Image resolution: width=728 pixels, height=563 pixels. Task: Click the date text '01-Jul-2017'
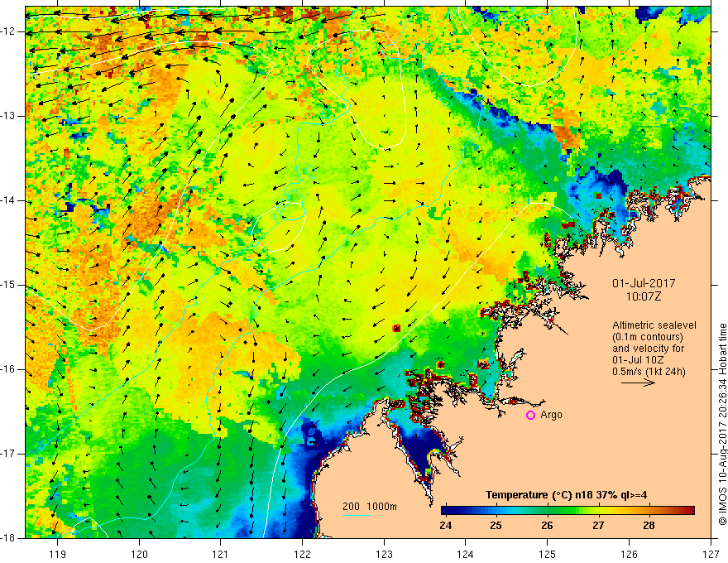coord(644,283)
